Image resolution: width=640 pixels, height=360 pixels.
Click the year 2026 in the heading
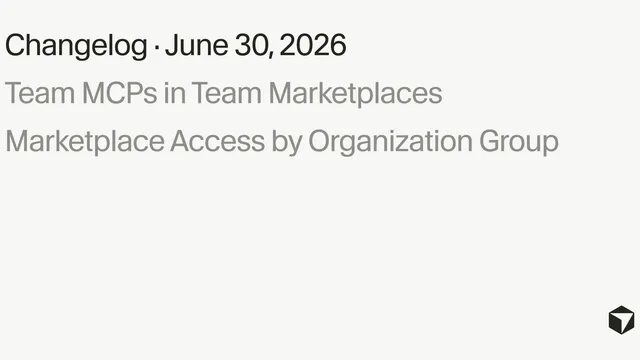313,45
